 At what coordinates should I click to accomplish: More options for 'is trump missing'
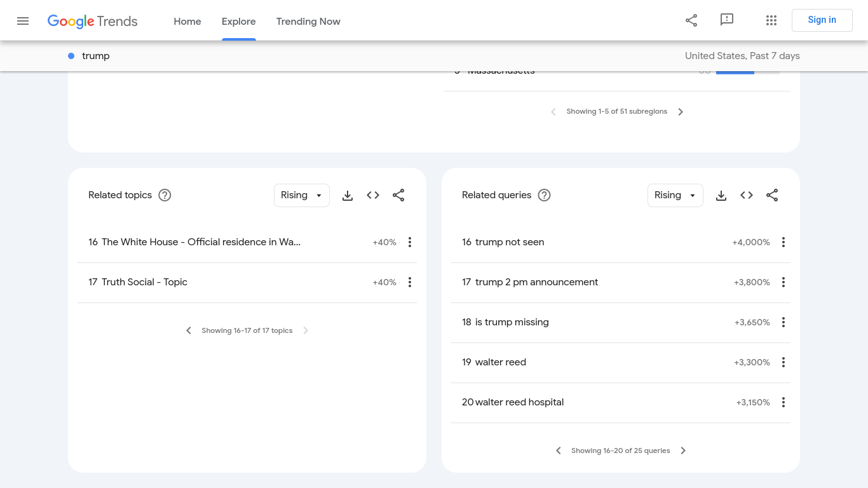coord(783,322)
